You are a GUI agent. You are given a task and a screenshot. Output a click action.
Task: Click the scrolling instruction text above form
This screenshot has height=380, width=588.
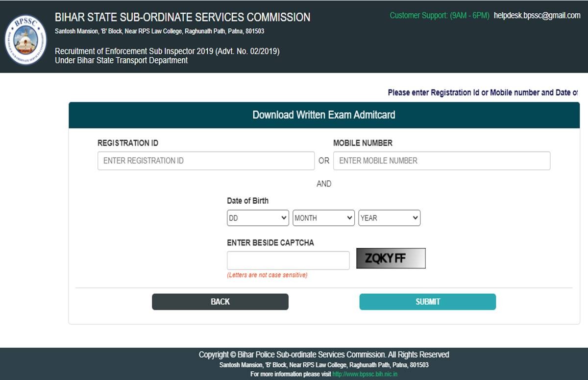point(482,93)
